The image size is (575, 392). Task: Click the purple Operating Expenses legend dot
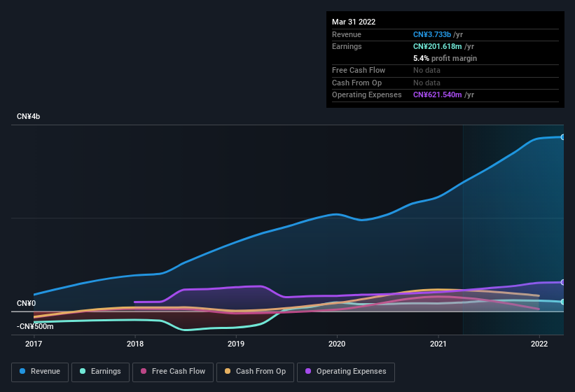pos(308,371)
